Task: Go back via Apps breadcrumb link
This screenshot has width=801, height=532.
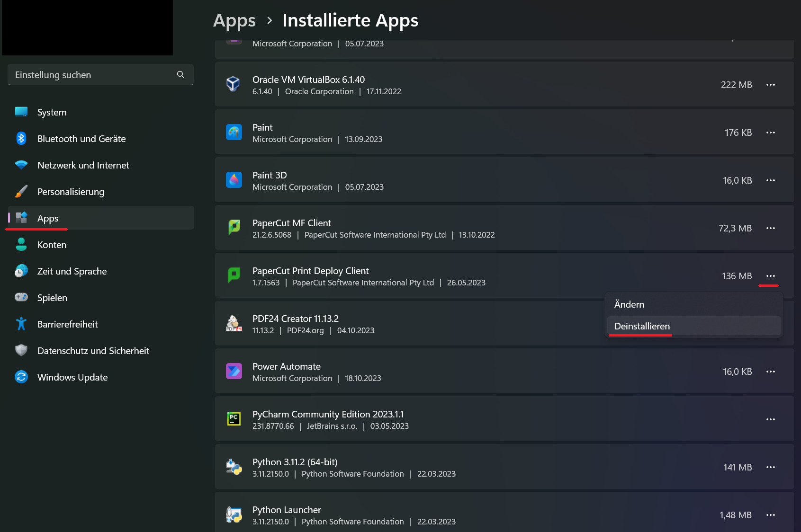Action: [x=234, y=21]
